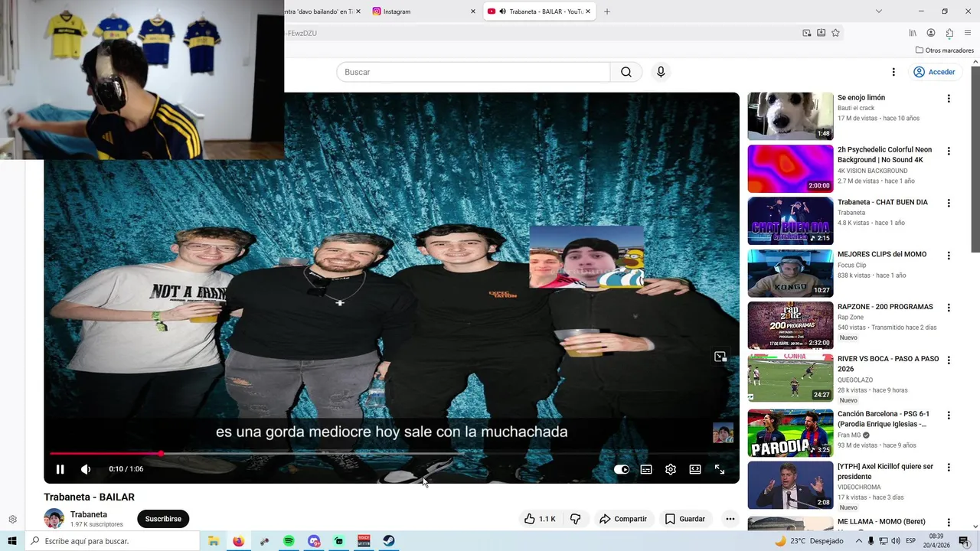Open more actions menu below video
Viewport: 980px width, 551px height.
click(x=730, y=519)
